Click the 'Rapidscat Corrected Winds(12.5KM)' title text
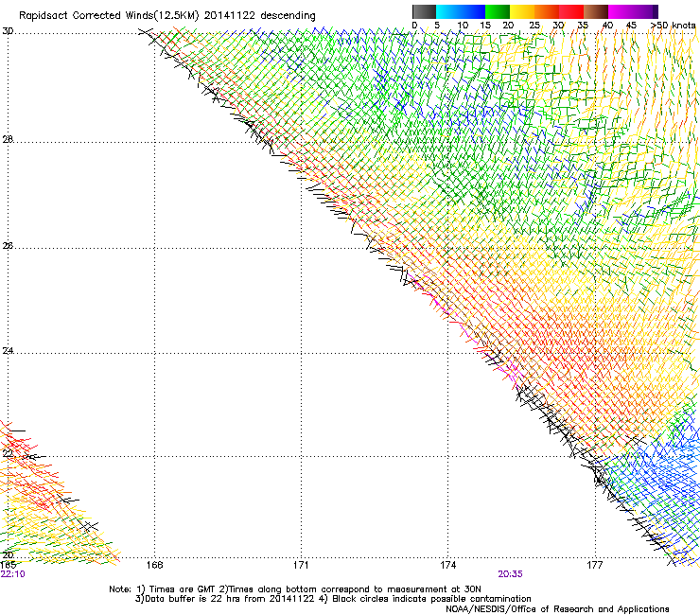The height and width of the screenshot is (615, 700). [109, 16]
